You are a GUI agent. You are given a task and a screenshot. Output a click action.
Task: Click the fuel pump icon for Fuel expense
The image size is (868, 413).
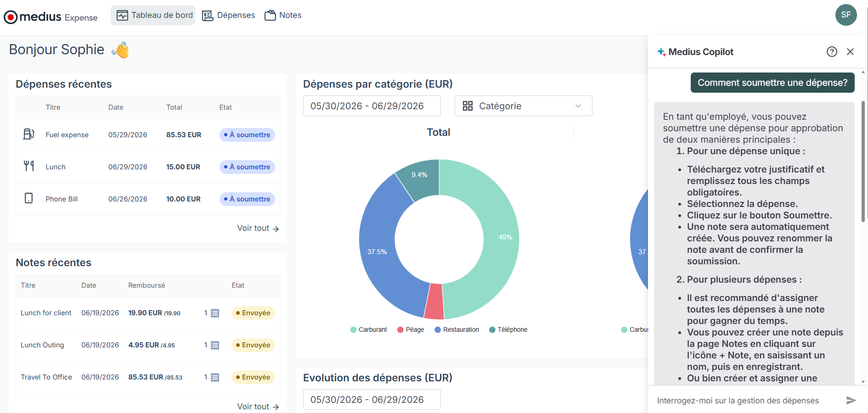pyautogui.click(x=28, y=134)
